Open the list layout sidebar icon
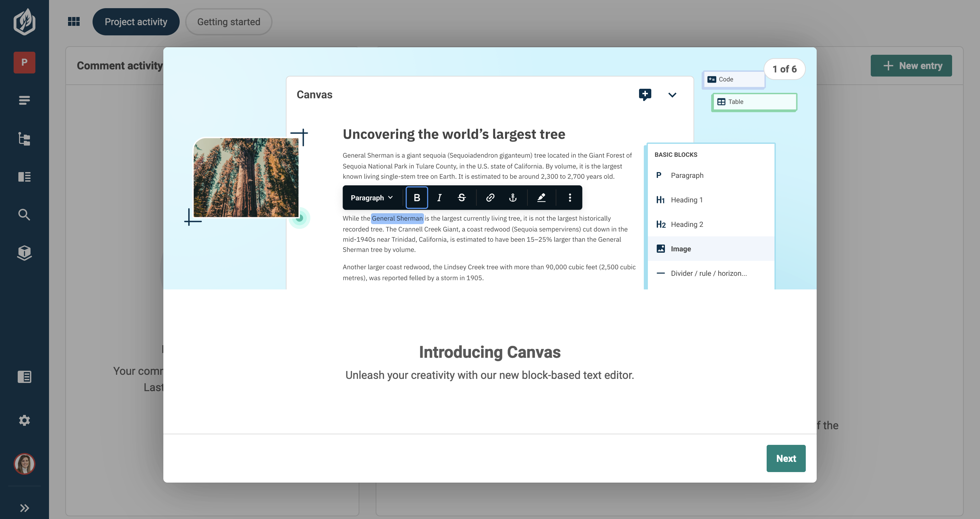This screenshot has height=519, width=980. pos(24,177)
